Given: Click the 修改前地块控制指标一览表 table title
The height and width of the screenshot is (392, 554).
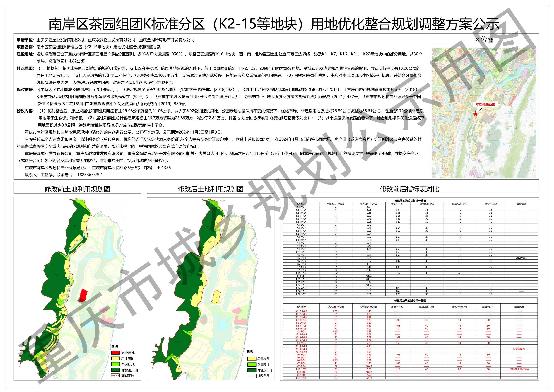Looking at the screenshot, I should point(410,201).
